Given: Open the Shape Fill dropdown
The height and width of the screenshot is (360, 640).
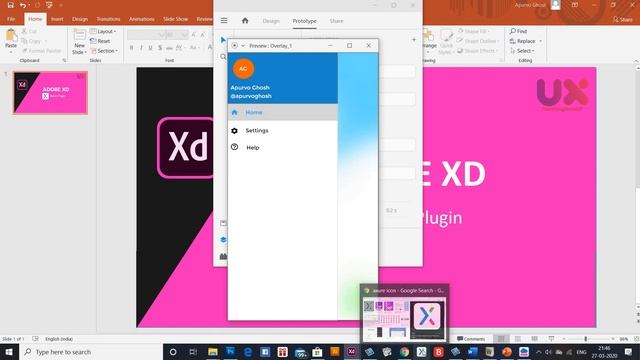Looking at the screenshot, I should pyautogui.click(x=474, y=31).
